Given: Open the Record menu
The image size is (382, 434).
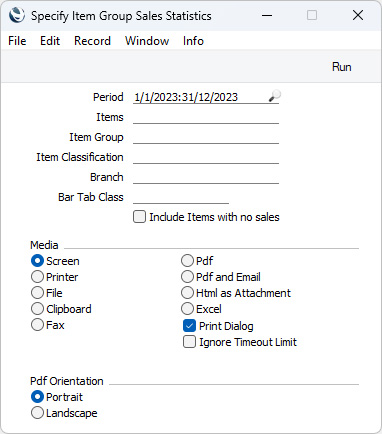Looking at the screenshot, I should [x=92, y=41].
